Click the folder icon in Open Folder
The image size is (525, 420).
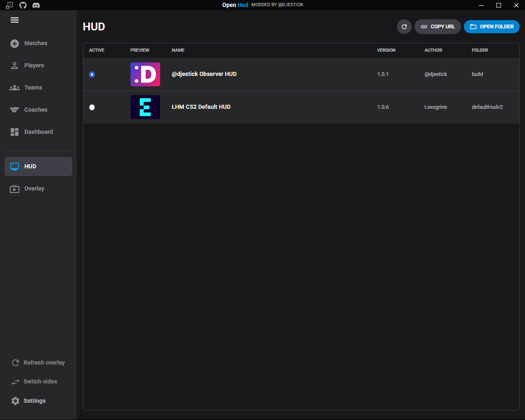473,27
